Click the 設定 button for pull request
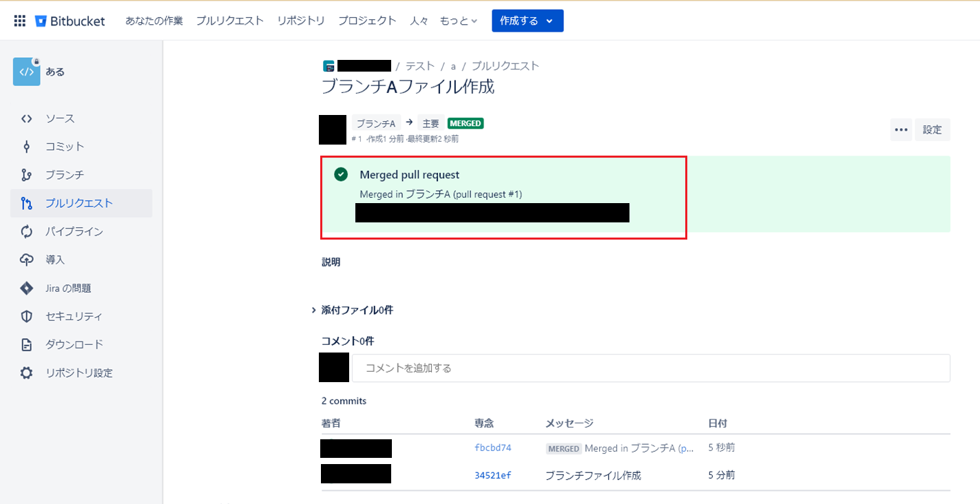 pyautogui.click(x=932, y=129)
